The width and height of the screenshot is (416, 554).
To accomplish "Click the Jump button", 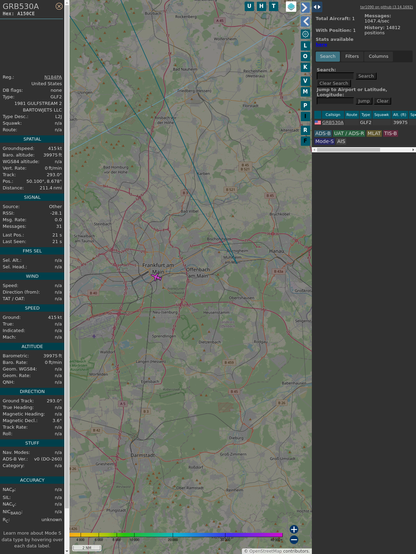I will (x=364, y=101).
